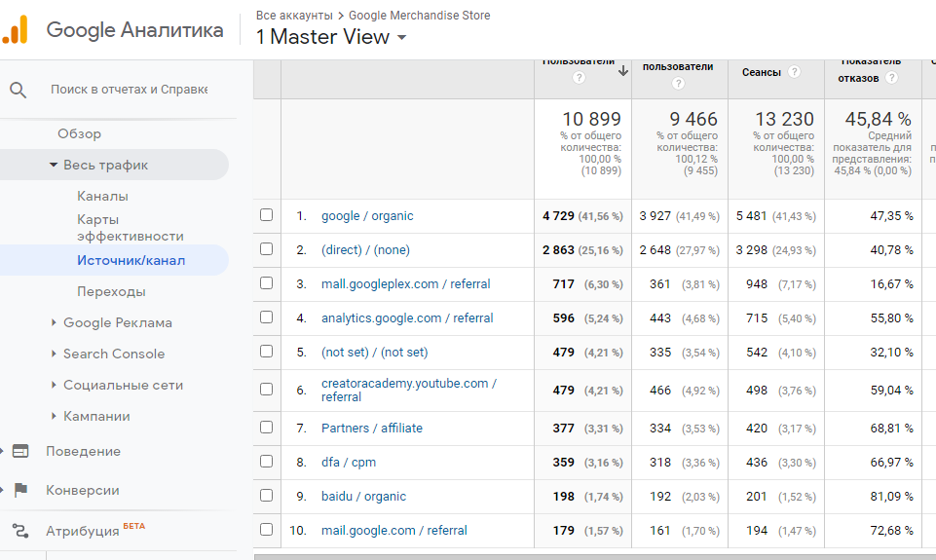Click the sort descending arrow in Пользователи column
The width and height of the screenshot is (936, 560).
click(x=623, y=71)
